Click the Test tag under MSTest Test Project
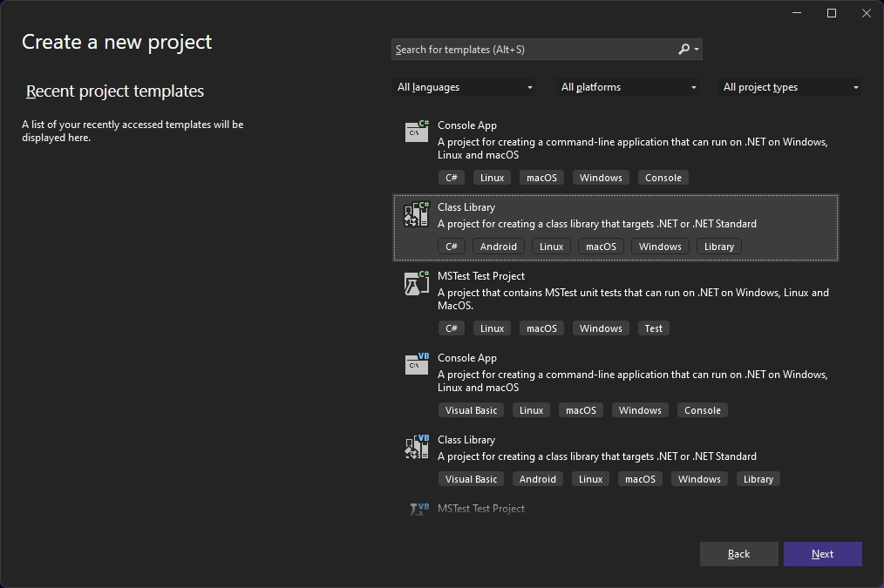The image size is (884, 588). [x=653, y=328]
